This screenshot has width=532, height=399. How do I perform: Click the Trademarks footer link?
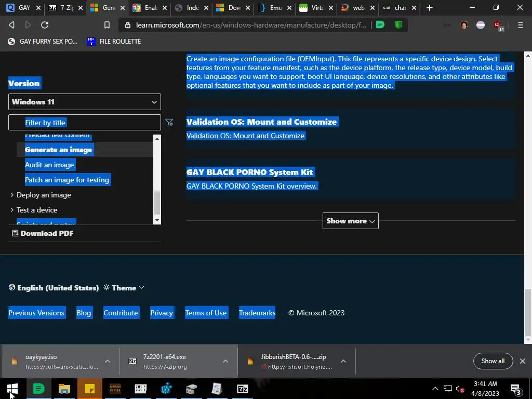click(x=257, y=313)
